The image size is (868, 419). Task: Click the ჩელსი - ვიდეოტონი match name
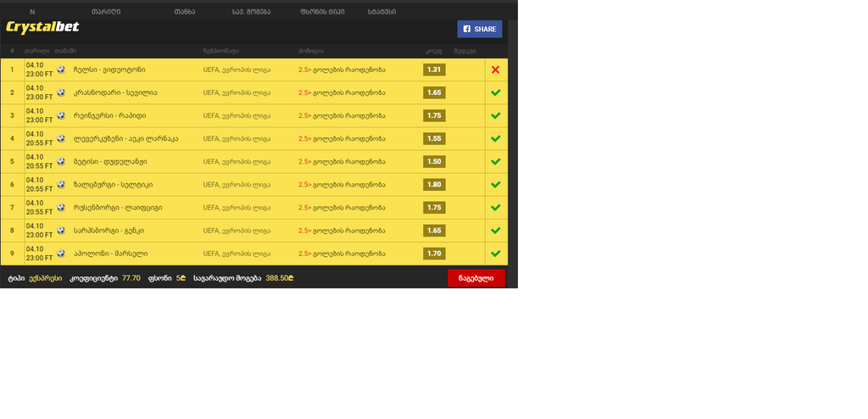tap(109, 70)
